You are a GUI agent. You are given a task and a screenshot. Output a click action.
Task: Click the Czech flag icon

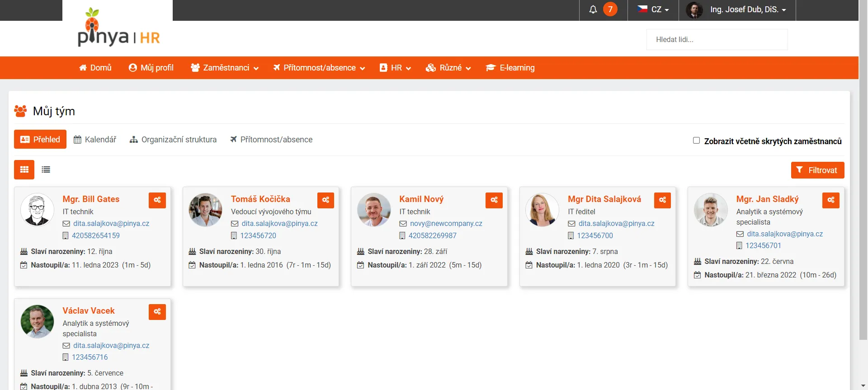642,9
